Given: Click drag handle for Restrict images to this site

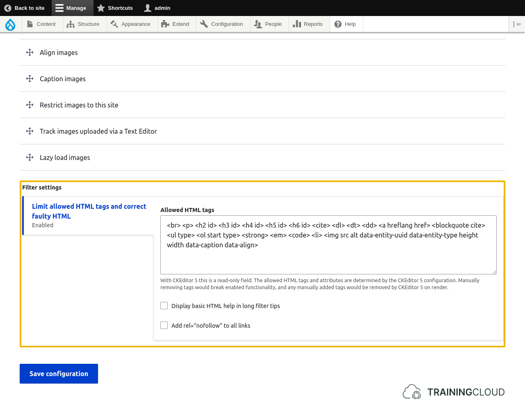Looking at the screenshot, I should 30,105.
